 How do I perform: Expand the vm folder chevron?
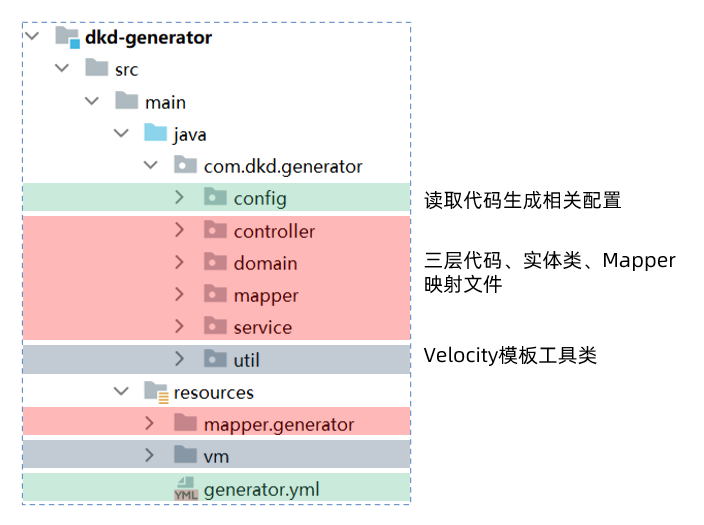[149, 456]
